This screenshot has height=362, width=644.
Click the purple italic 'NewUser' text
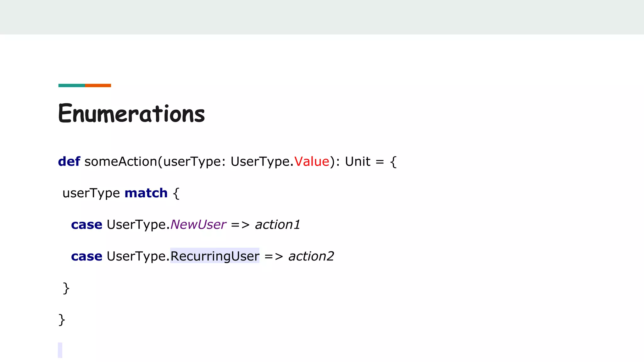coord(198,225)
